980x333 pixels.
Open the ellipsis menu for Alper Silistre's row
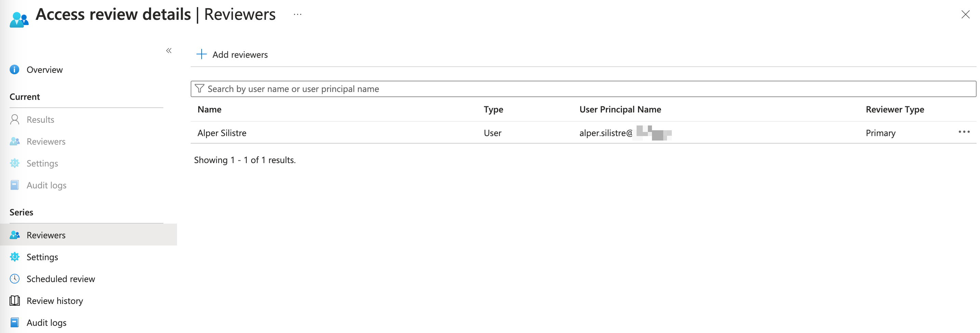[x=964, y=132]
